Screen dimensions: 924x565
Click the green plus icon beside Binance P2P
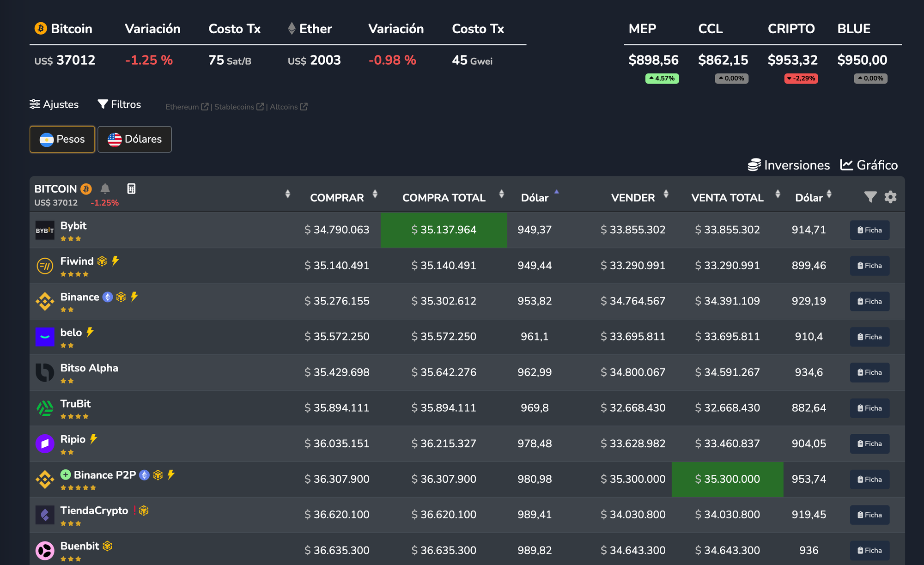[x=66, y=474]
